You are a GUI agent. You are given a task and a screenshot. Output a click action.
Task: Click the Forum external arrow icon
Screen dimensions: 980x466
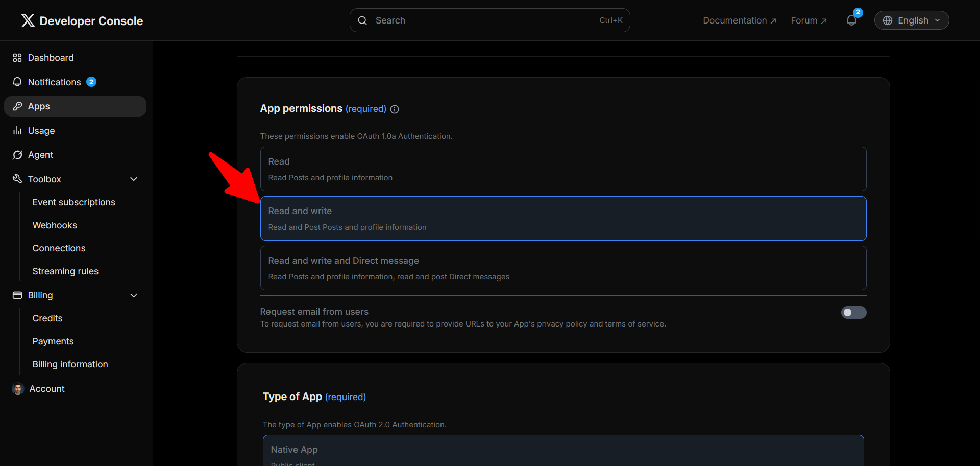coord(824,21)
